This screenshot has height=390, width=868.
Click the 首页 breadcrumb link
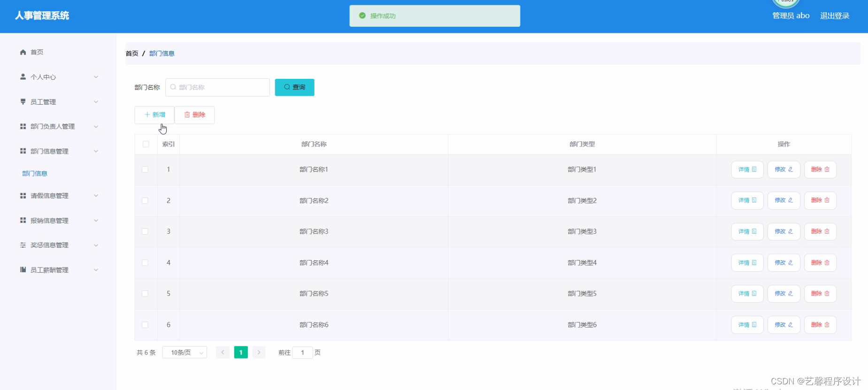click(132, 54)
